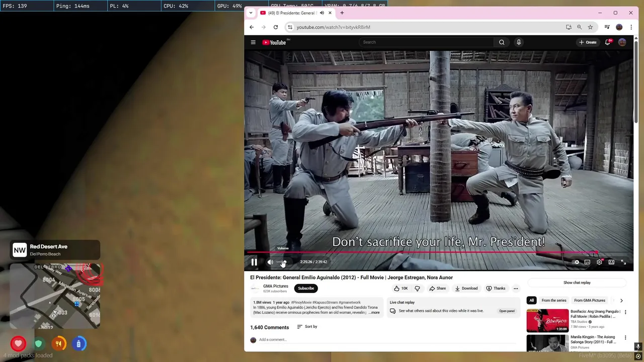Click red heart health icon in game HUD

(x=18, y=344)
